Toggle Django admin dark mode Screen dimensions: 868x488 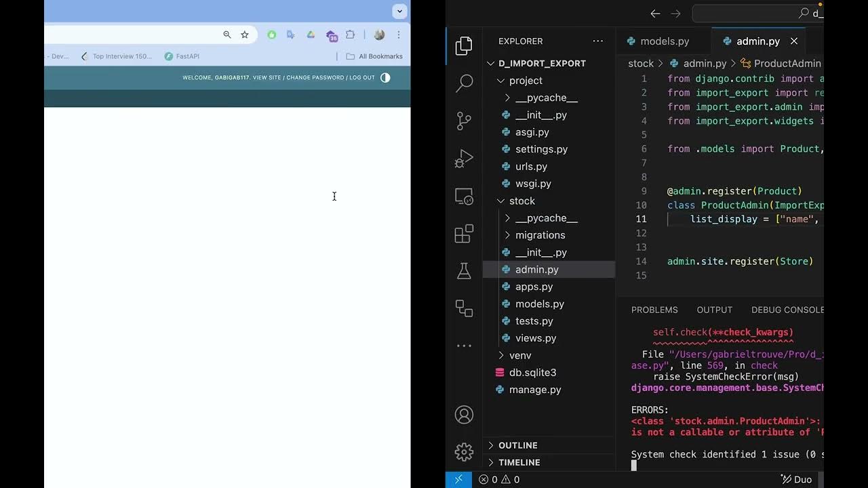pos(385,78)
